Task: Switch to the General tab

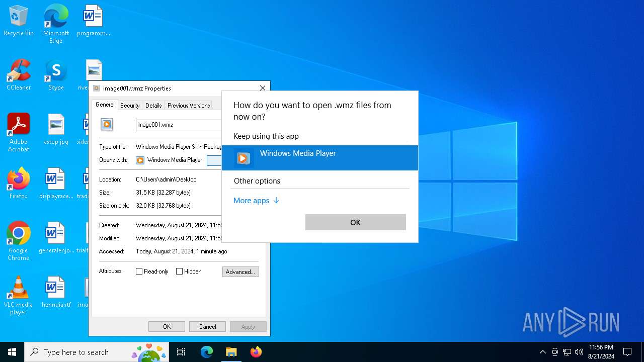Action: (x=105, y=105)
